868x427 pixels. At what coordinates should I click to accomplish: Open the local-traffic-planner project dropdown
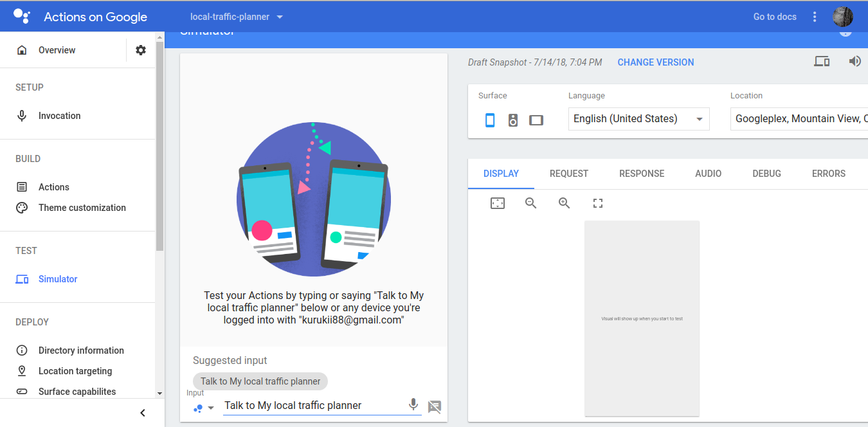[x=237, y=17]
